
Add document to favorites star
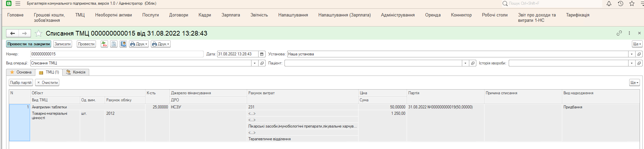38,33
